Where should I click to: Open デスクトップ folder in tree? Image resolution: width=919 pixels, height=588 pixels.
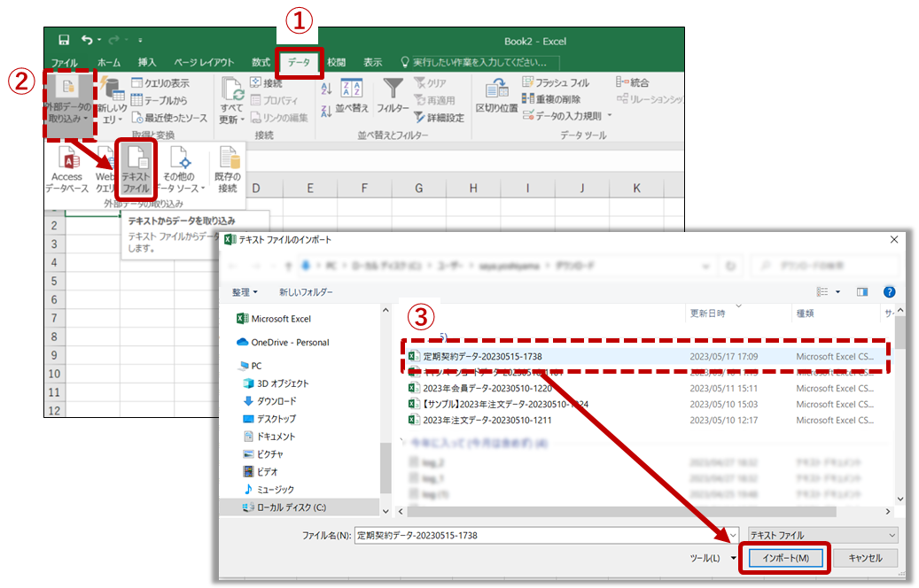click(269, 418)
